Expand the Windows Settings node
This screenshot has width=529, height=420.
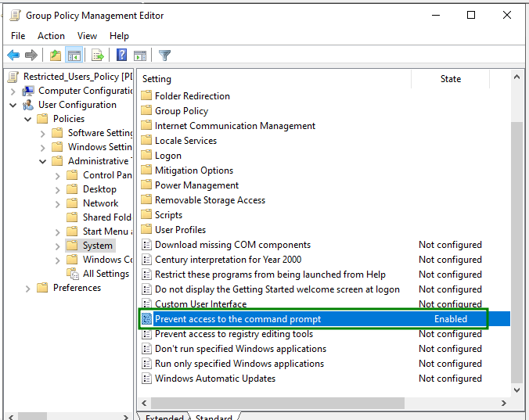(x=42, y=148)
